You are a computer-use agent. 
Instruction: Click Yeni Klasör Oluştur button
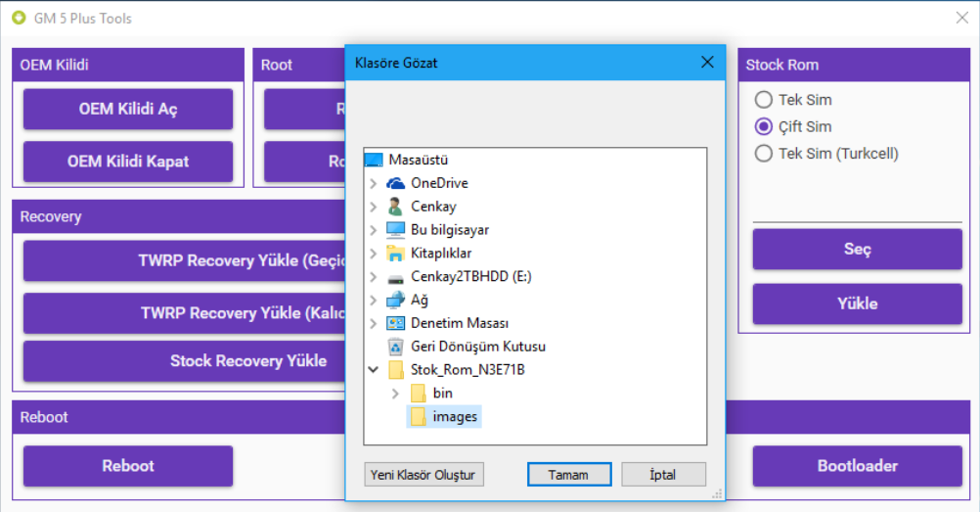(x=423, y=475)
